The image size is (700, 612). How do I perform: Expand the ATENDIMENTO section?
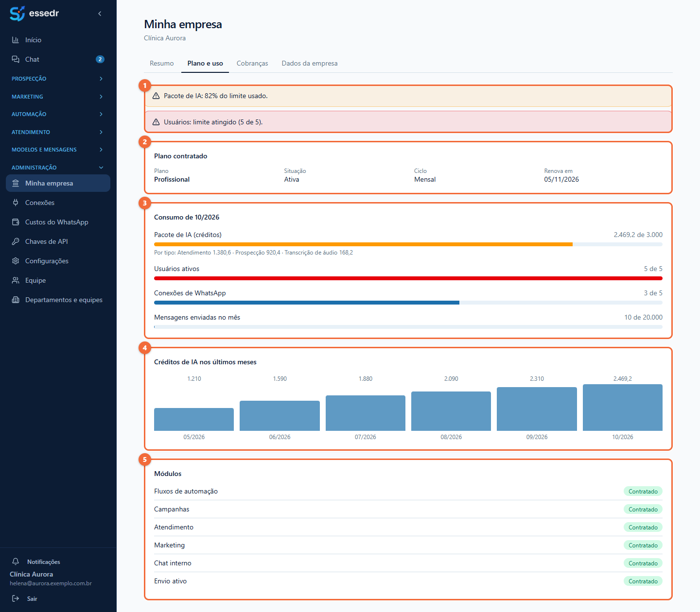tap(58, 132)
